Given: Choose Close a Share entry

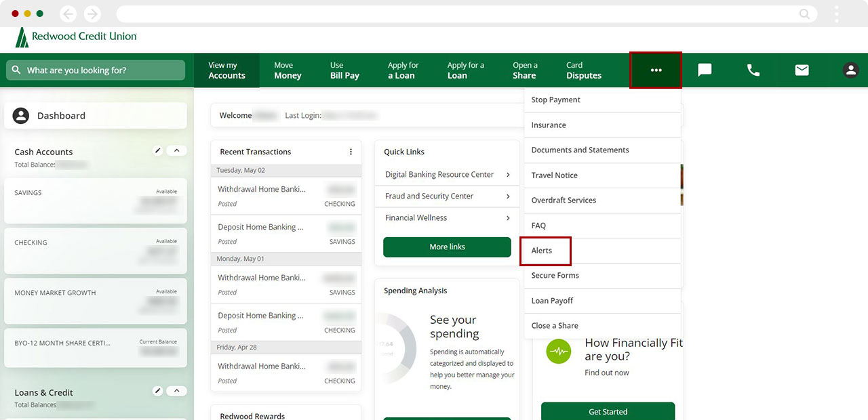Looking at the screenshot, I should (x=602, y=326).
